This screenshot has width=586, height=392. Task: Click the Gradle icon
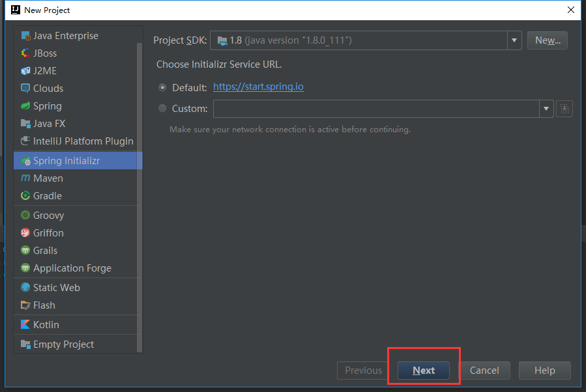25,195
